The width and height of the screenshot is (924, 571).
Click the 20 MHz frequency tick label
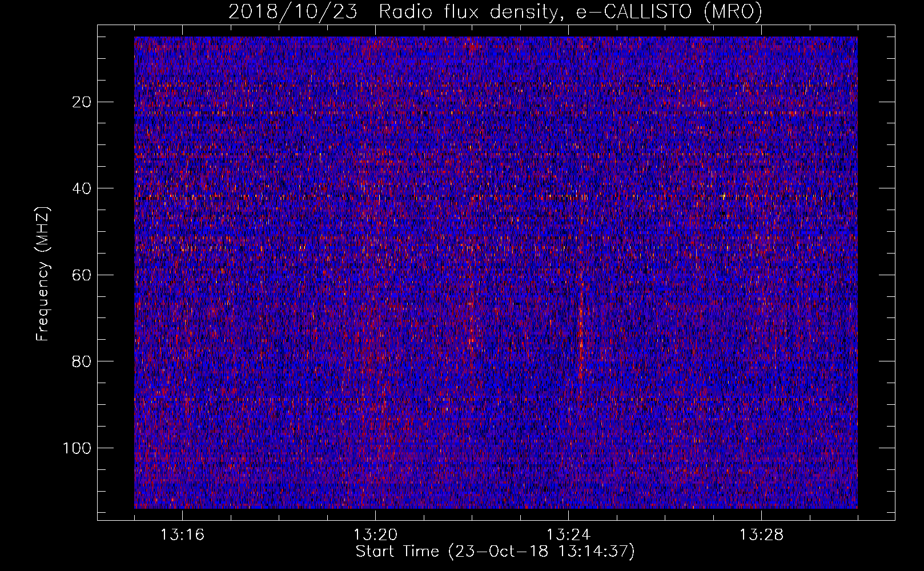82,102
